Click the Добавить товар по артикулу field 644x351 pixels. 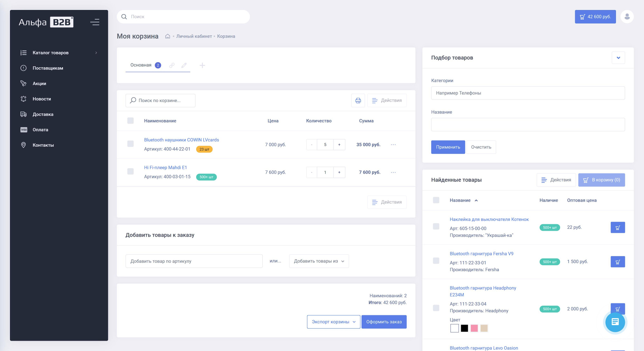tap(194, 261)
